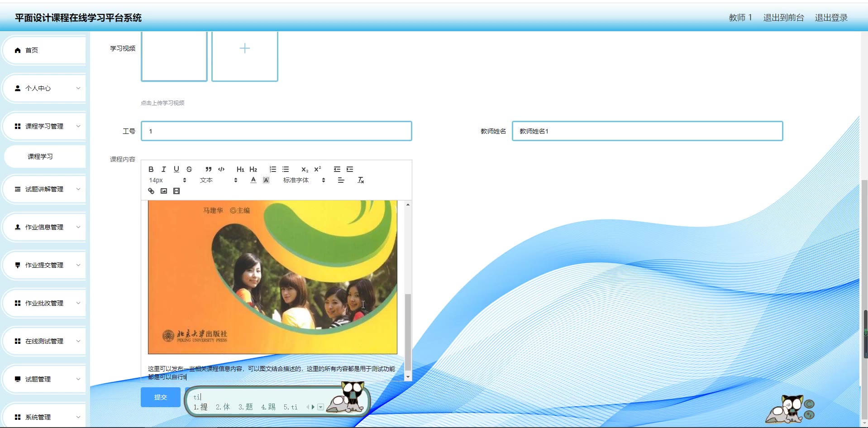
Task: Collapse 课程学习管理 sidebar menu
Action: [44, 126]
